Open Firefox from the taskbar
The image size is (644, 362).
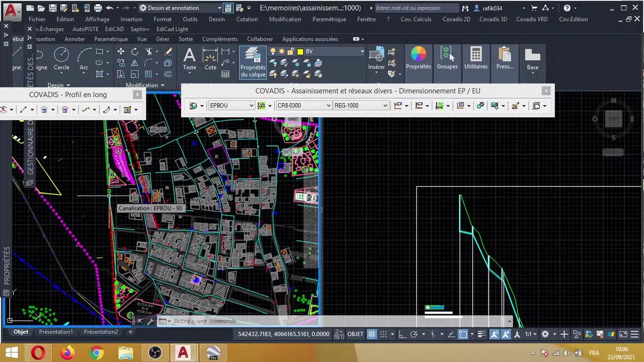[x=67, y=353]
